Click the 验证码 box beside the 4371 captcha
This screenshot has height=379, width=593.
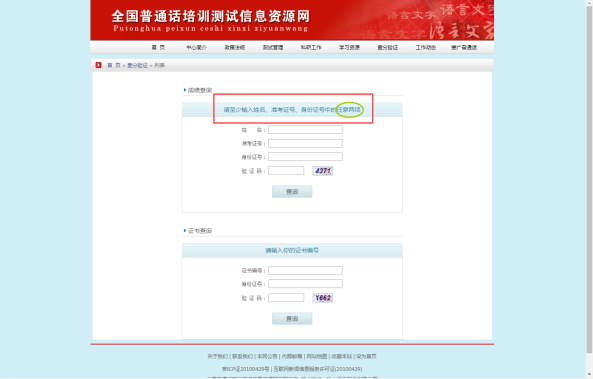coord(286,171)
